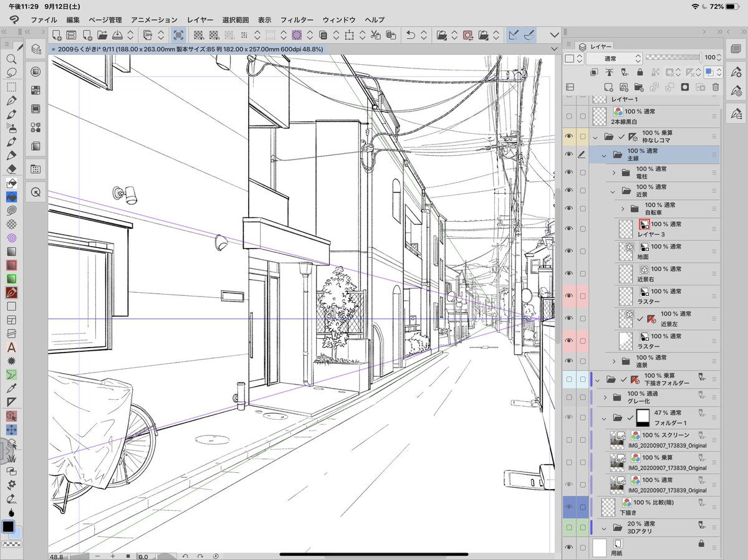Show the 2本線黒白 layer
This screenshot has height=560, width=748.
[x=568, y=116]
